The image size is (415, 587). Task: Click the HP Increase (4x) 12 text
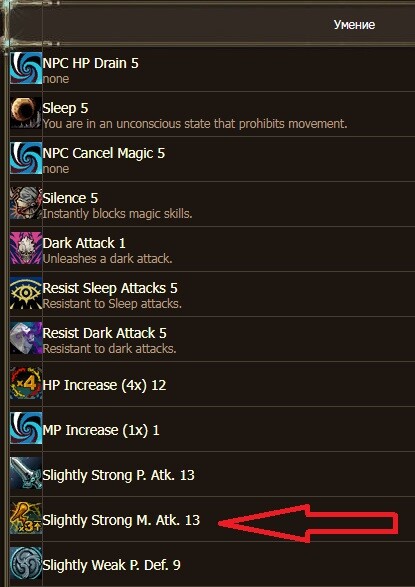pyautogui.click(x=104, y=385)
